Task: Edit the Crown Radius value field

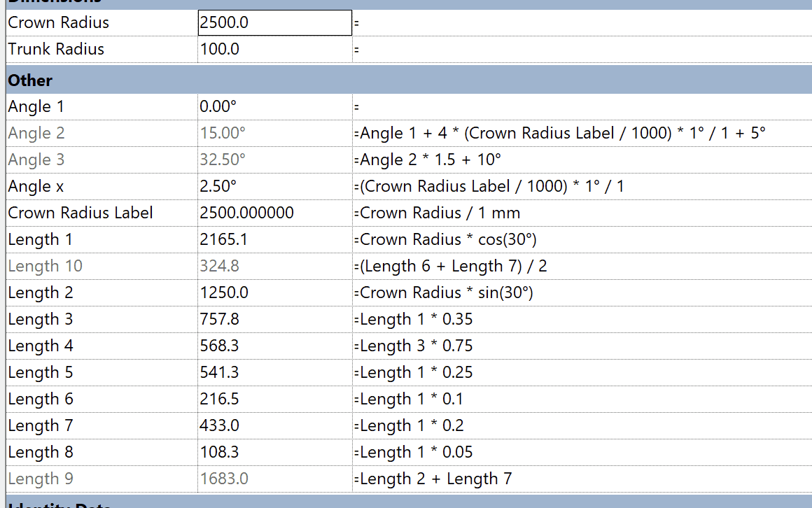Action: [273, 22]
